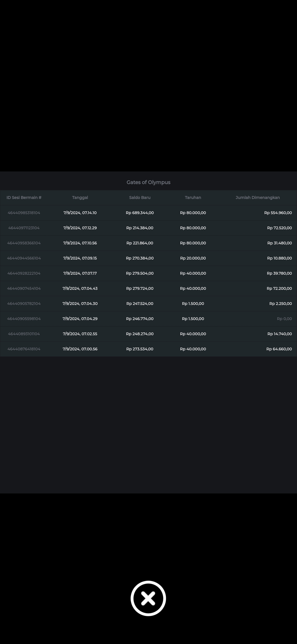Image resolution: width=297 pixels, height=644 pixels.
Task: Click the Taruhan column header
Action: [193, 198]
